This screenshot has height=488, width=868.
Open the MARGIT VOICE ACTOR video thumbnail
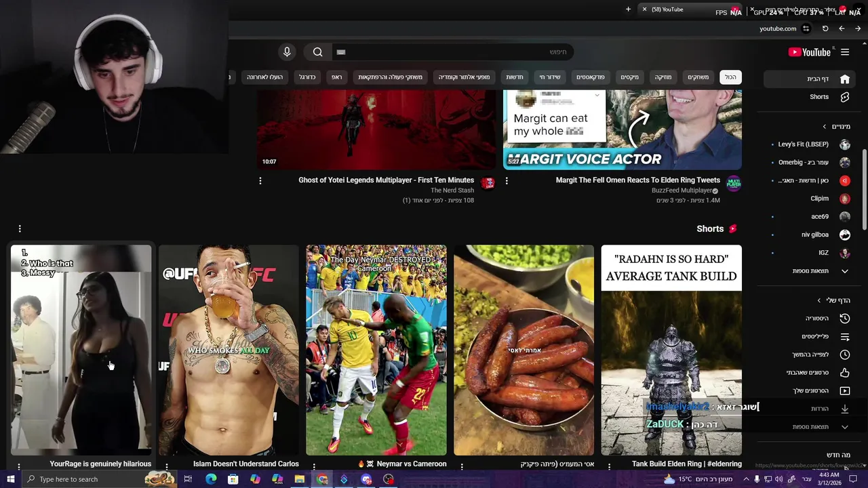point(623,129)
